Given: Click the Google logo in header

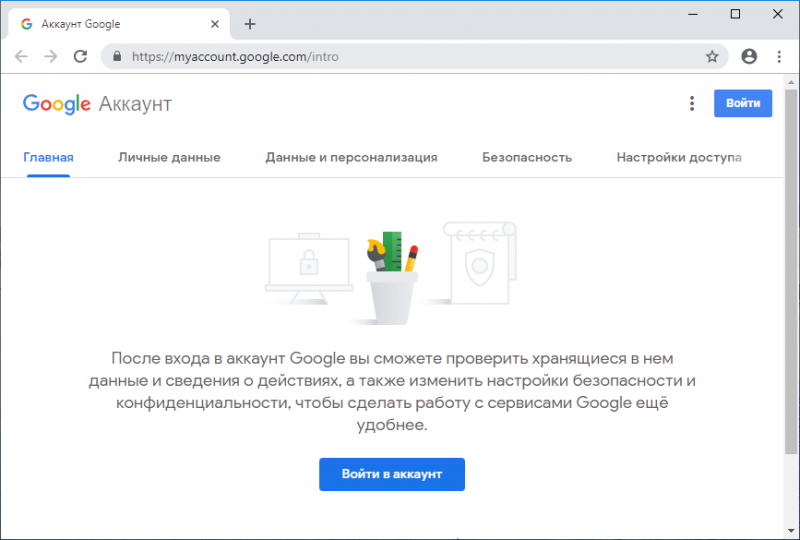Looking at the screenshot, I should (57, 104).
